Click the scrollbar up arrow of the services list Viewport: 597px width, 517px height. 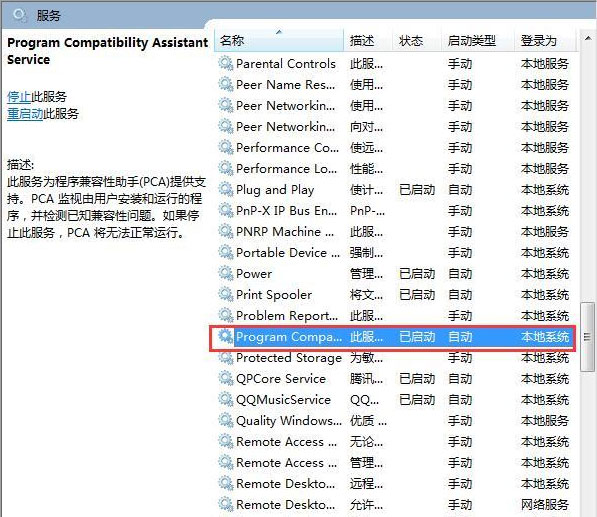pos(588,38)
